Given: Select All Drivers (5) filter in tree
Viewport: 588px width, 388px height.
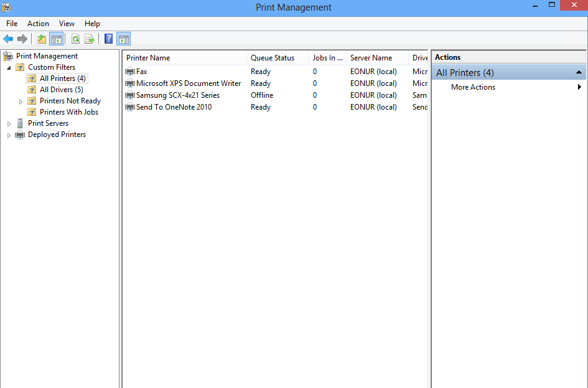Looking at the screenshot, I should click(61, 90).
